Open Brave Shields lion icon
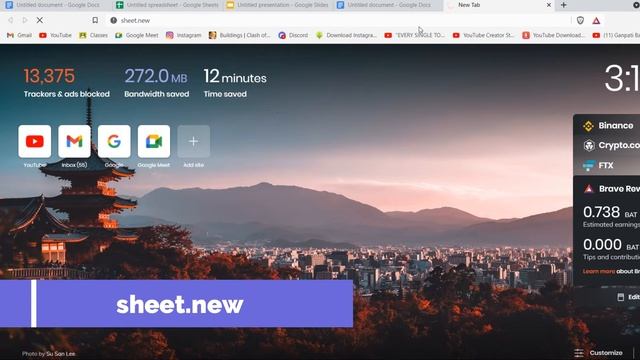Screen dimensions: 640x360 tap(580, 20)
